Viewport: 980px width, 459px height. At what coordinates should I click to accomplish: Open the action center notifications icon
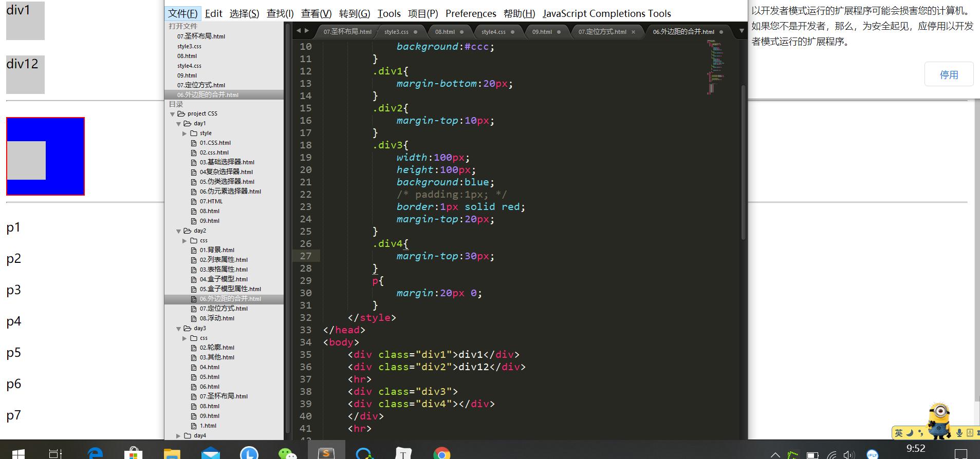coord(960,454)
